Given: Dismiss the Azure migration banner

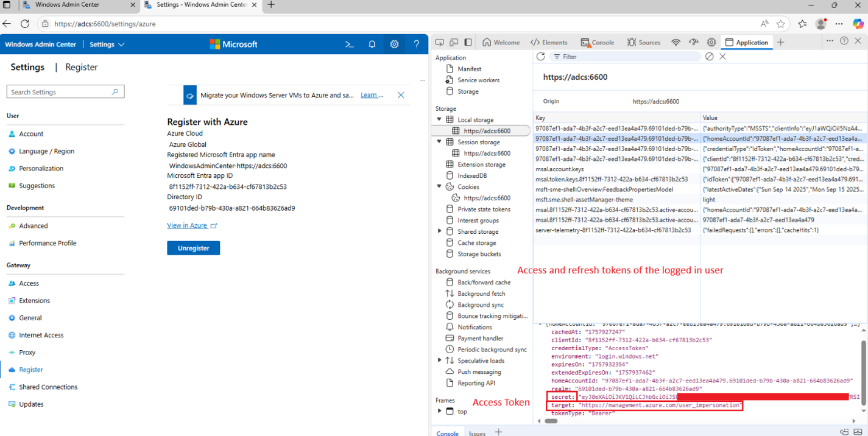Looking at the screenshot, I should 401,95.
